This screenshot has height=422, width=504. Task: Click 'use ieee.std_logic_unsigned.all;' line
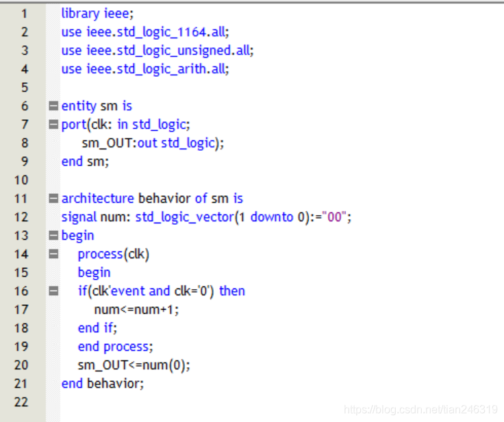[x=157, y=51]
